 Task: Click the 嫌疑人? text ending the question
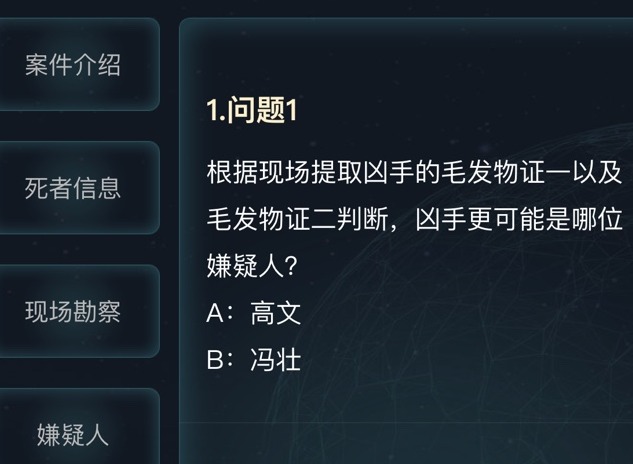click(256, 266)
